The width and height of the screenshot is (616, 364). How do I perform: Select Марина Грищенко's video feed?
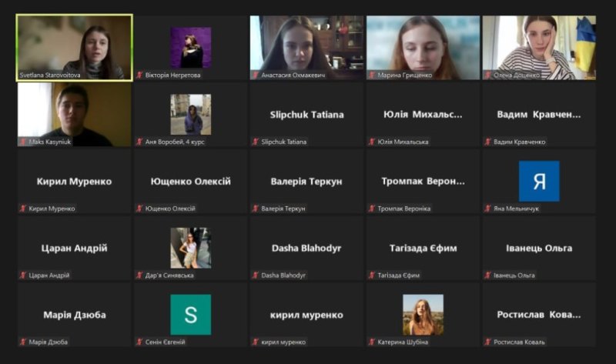click(423, 48)
